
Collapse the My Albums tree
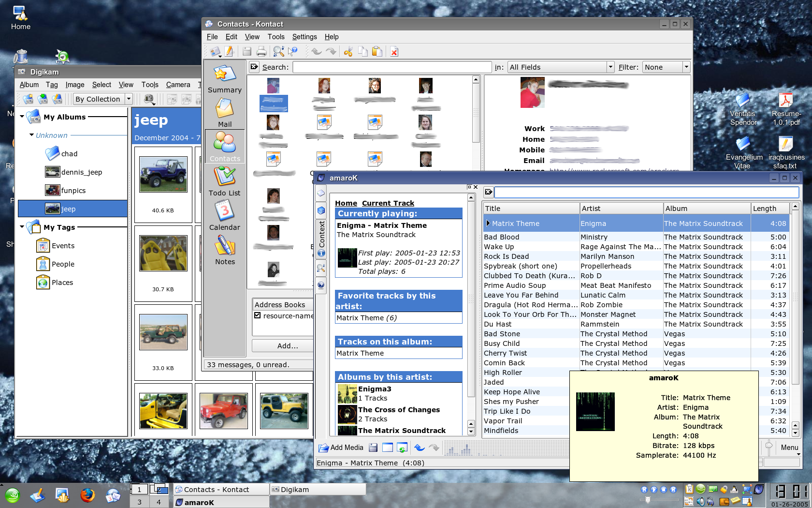[x=22, y=117]
